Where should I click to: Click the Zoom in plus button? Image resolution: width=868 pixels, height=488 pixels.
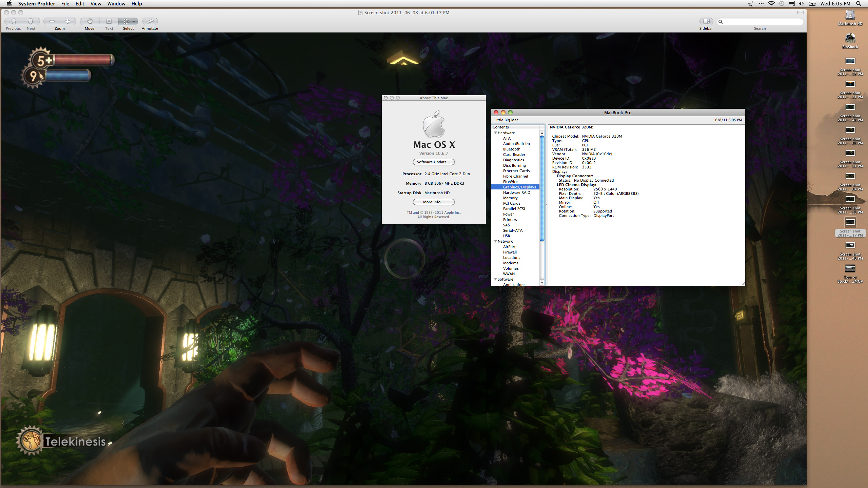click(67, 21)
